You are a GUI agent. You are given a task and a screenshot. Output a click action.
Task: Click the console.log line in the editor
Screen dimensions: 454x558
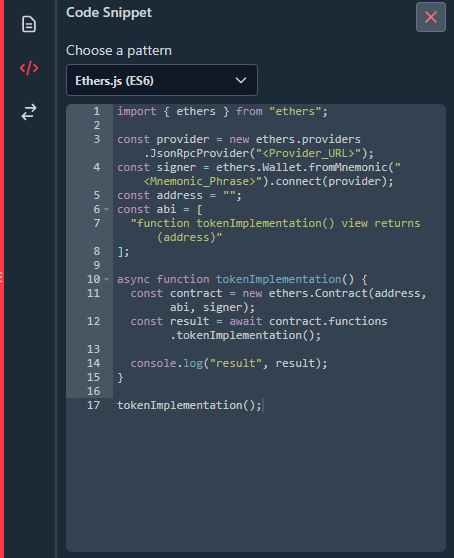(x=229, y=363)
